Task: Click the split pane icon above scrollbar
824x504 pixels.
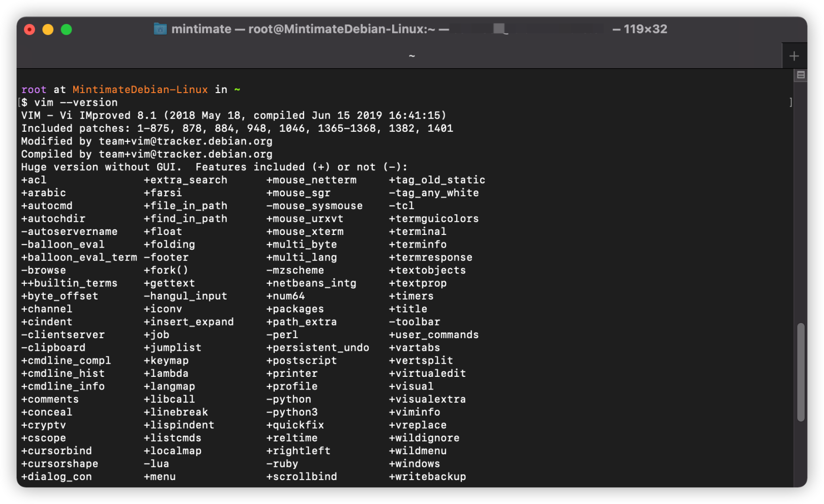Action: coord(801,75)
